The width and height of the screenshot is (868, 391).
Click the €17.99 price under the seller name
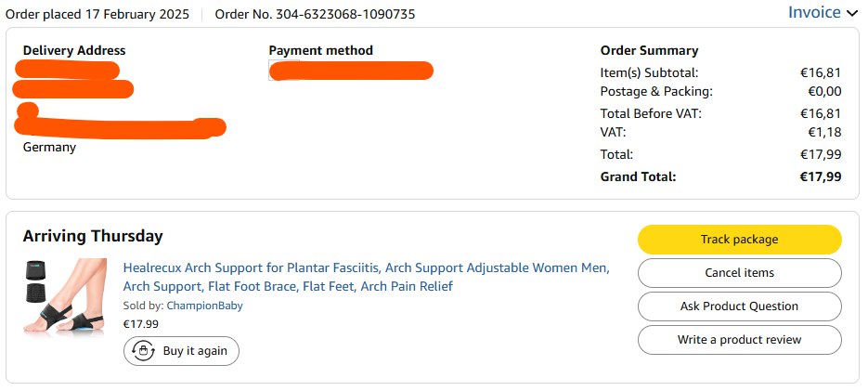141,324
